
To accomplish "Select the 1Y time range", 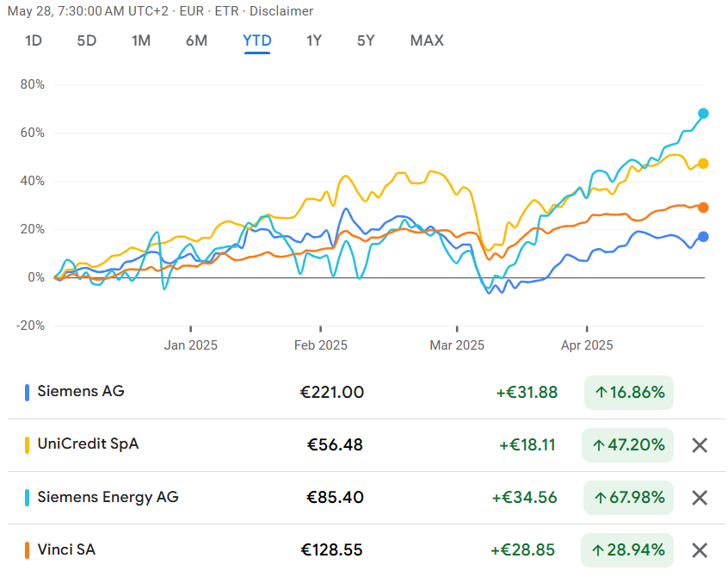I will pyautogui.click(x=314, y=40).
